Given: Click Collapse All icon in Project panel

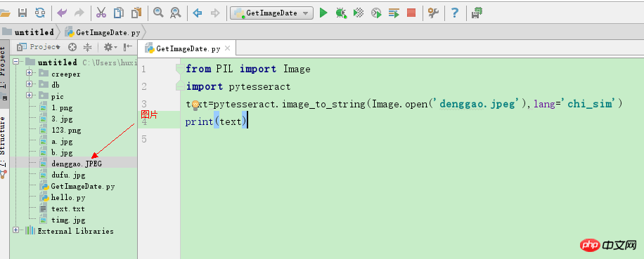Looking at the screenshot, I should 87,47.
